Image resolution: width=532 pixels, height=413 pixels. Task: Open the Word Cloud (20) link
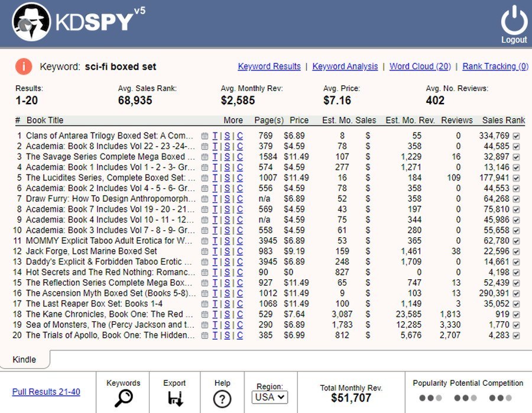point(420,66)
